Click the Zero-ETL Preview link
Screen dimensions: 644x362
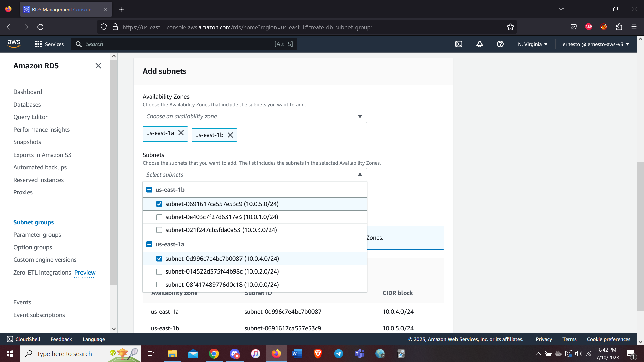point(85,273)
